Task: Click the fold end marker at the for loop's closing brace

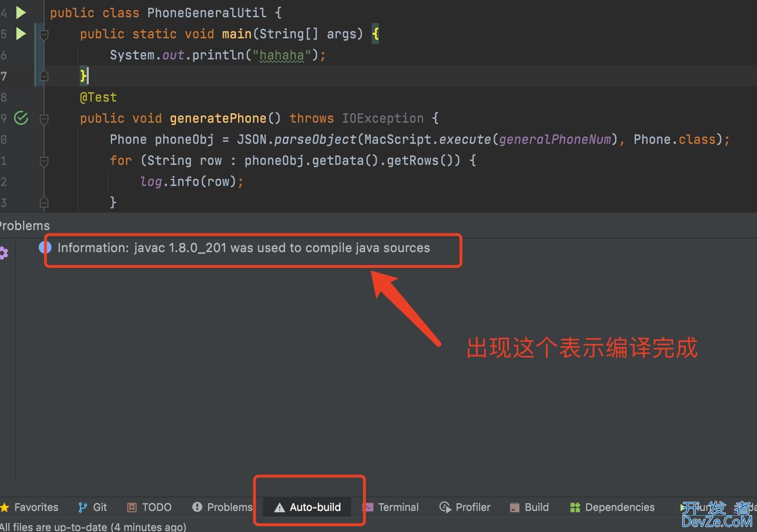Action: click(44, 203)
